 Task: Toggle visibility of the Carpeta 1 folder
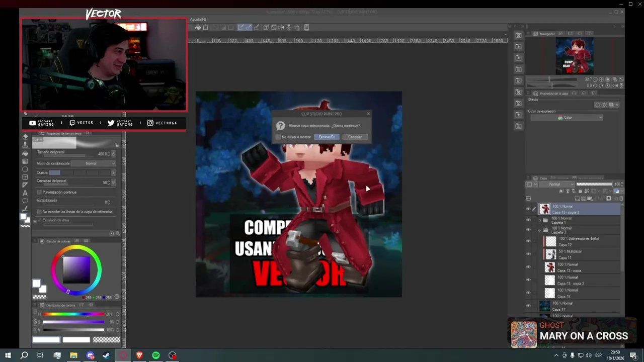[528, 220]
